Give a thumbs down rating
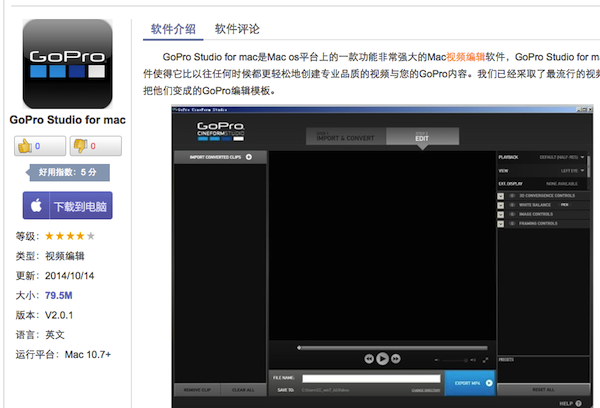Screen dimensions: 600x408 [96, 146]
